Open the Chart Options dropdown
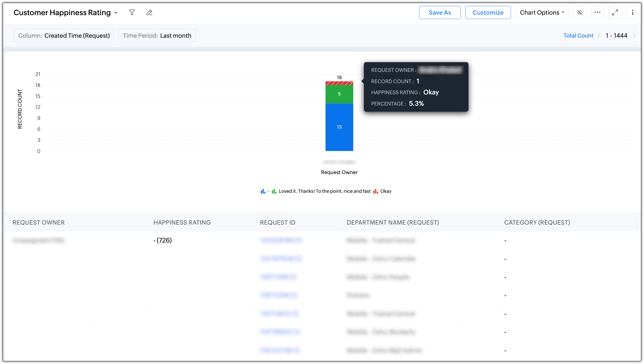Screen dimensions: 644x364 pos(542,13)
